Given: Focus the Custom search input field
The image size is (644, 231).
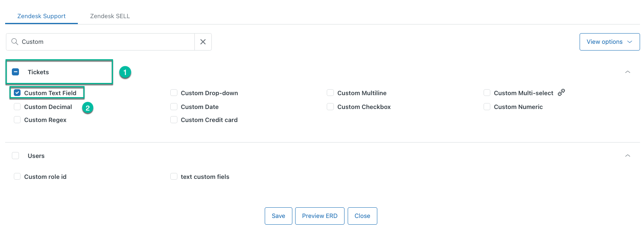Looking at the screenshot, I should tap(107, 42).
